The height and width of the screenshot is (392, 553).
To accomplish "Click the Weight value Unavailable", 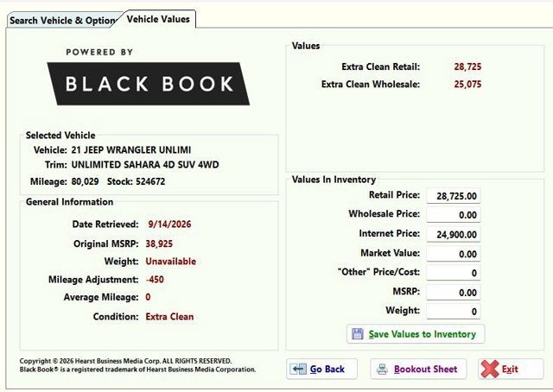I will pos(171,262).
